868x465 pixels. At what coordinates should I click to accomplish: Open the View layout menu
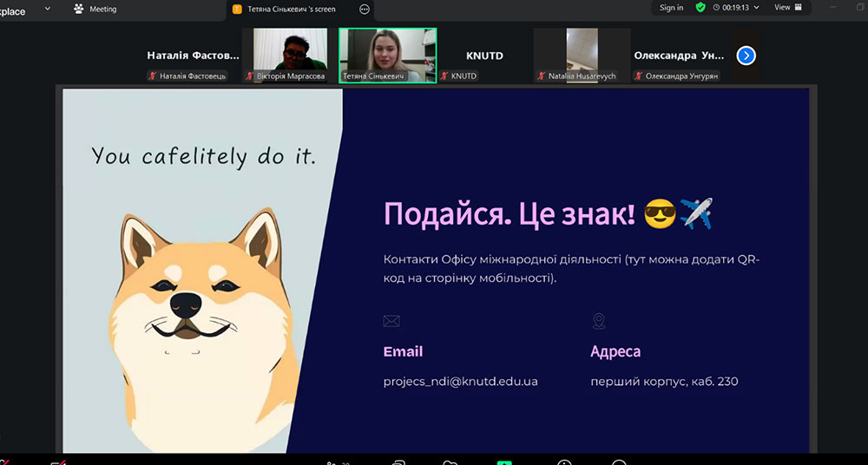pyautogui.click(x=788, y=8)
